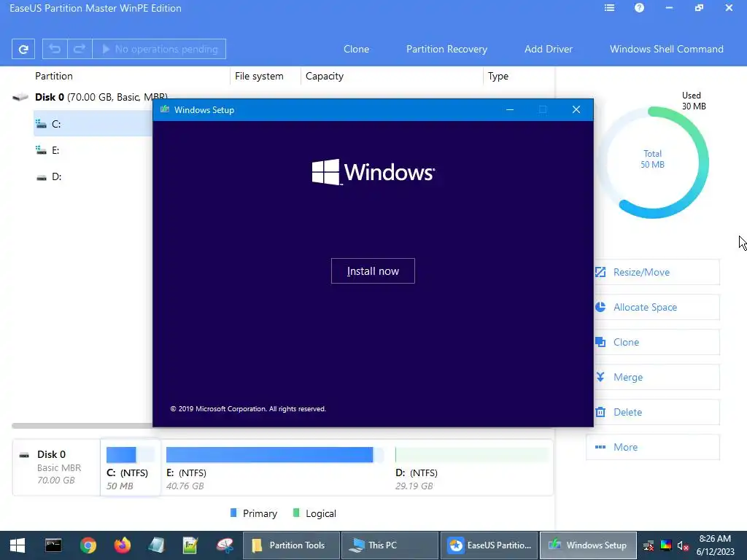Click the Allocate Space pie icon

[x=600, y=307]
